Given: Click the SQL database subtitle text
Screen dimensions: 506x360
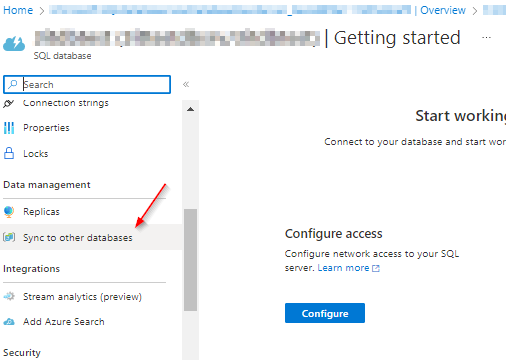Looking at the screenshot, I should pyautogui.click(x=62, y=56).
